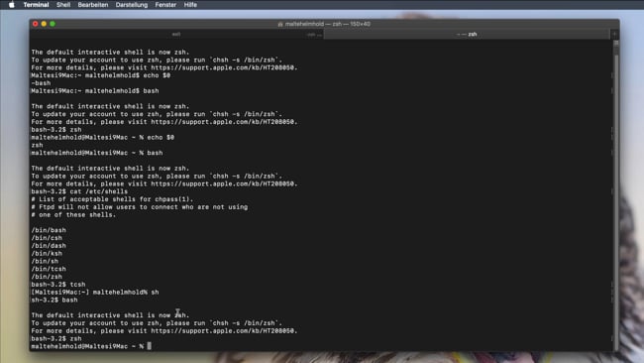Click the '/bin/ksh' line
The width and height of the screenshot is (644, 363).
[x=47, y=254]
